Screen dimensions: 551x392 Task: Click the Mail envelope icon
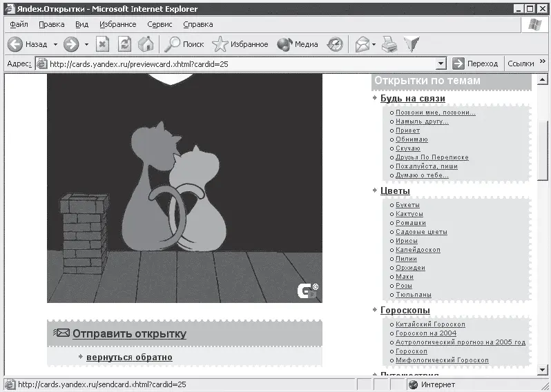click(362, 44)
